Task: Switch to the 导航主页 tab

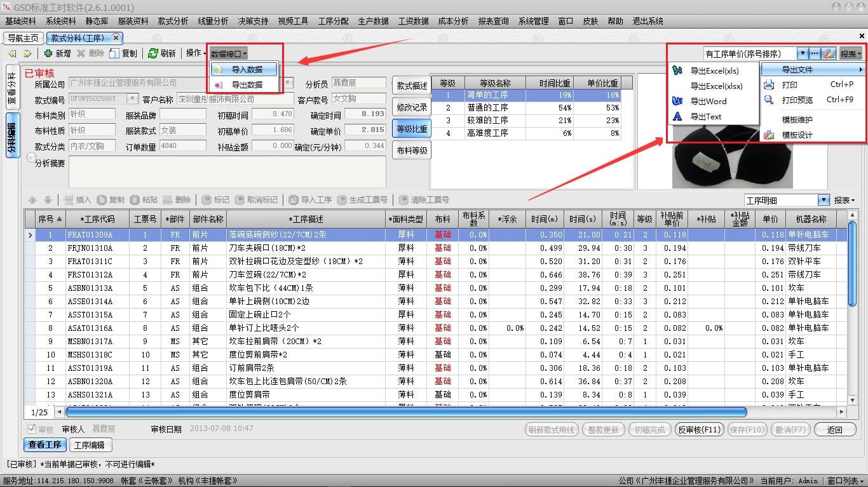Action: point(23,37)
